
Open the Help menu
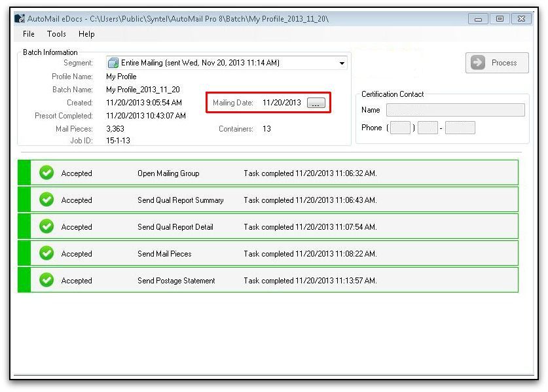click(86, 34)
